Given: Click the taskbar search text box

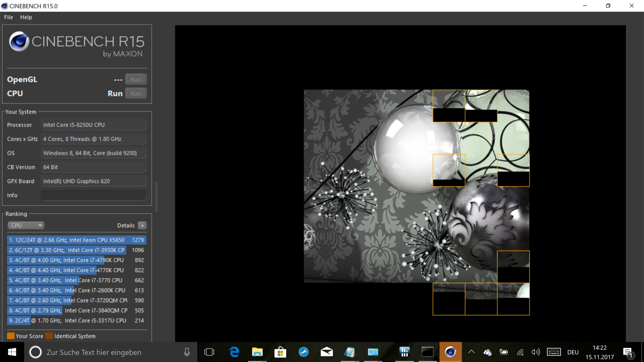Looking at the screenshot, I should [111, 352].
